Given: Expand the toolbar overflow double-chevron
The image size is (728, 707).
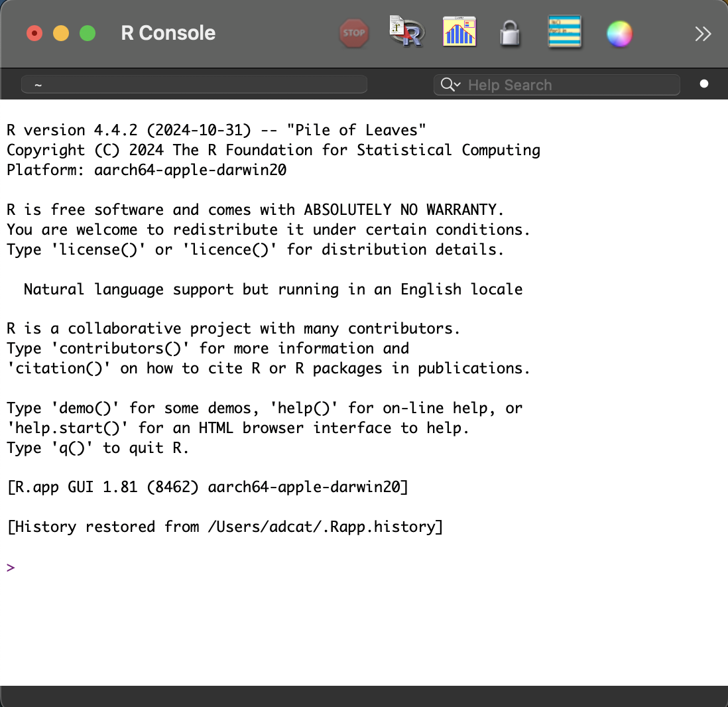Looking at the screenshot, I should [x=703, y=34].
